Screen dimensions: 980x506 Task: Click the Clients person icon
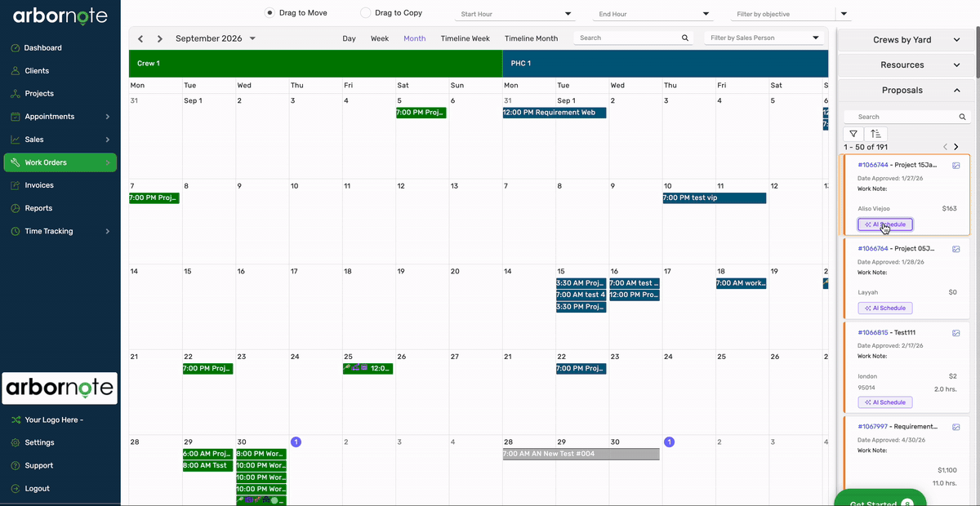click(x=16, y=71)
